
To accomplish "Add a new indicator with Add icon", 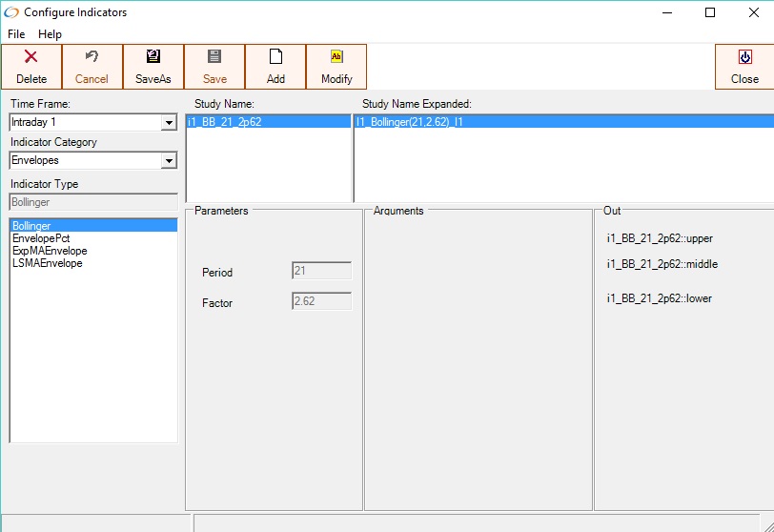I will [275, 58].
